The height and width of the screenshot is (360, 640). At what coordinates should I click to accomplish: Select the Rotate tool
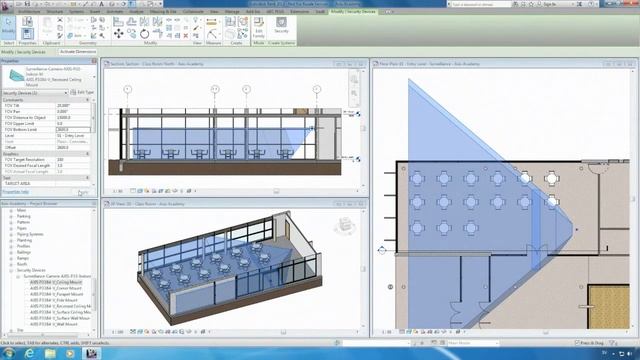pyautogui.click(x=144, y=34)
